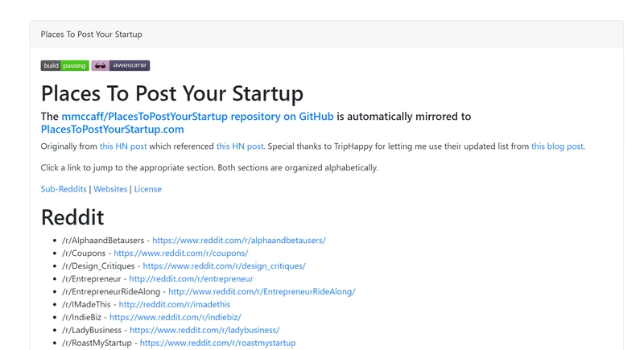
Task: Open the design_critiques subreddit URL
Action: coord(224,266)
